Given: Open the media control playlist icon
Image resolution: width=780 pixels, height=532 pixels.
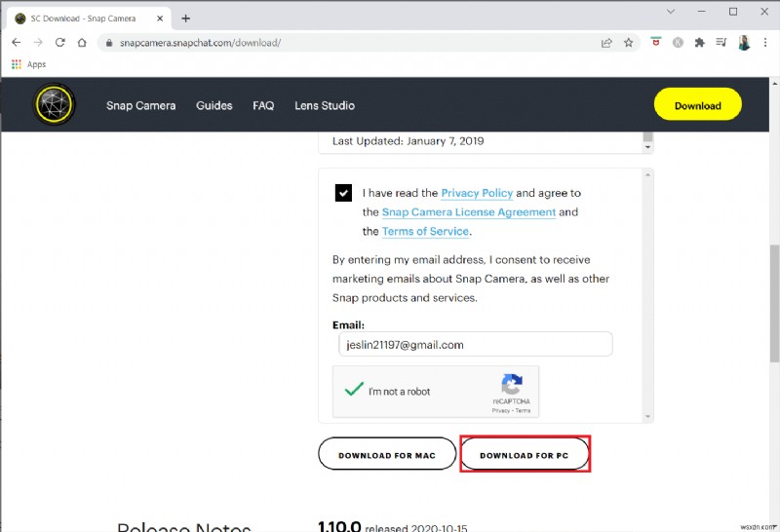Looking at the screenshot, I should [x=721, y=43].
